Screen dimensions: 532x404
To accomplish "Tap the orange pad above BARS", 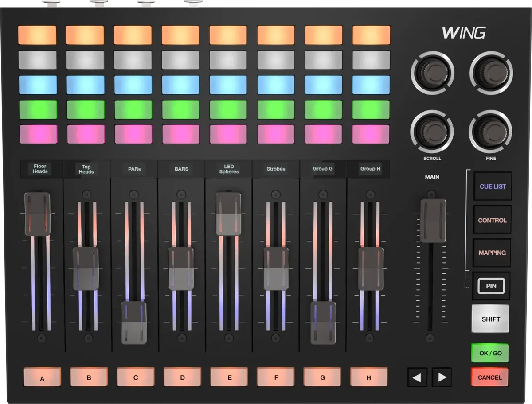I will [x=180, y=35].
